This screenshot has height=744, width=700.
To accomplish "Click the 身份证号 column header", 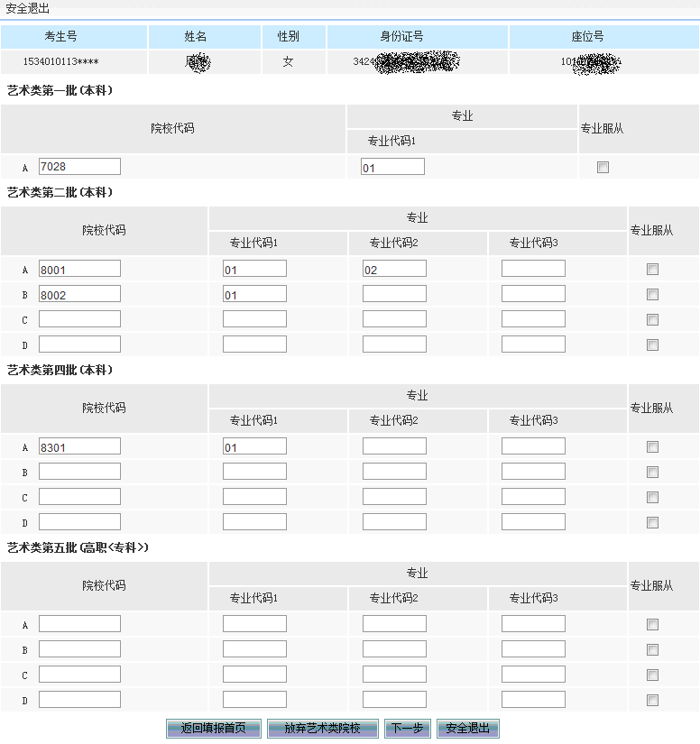I will coord(401,37).
